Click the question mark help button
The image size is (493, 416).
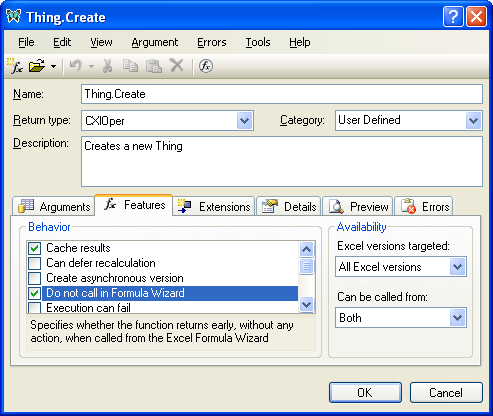tap(453, 16)
